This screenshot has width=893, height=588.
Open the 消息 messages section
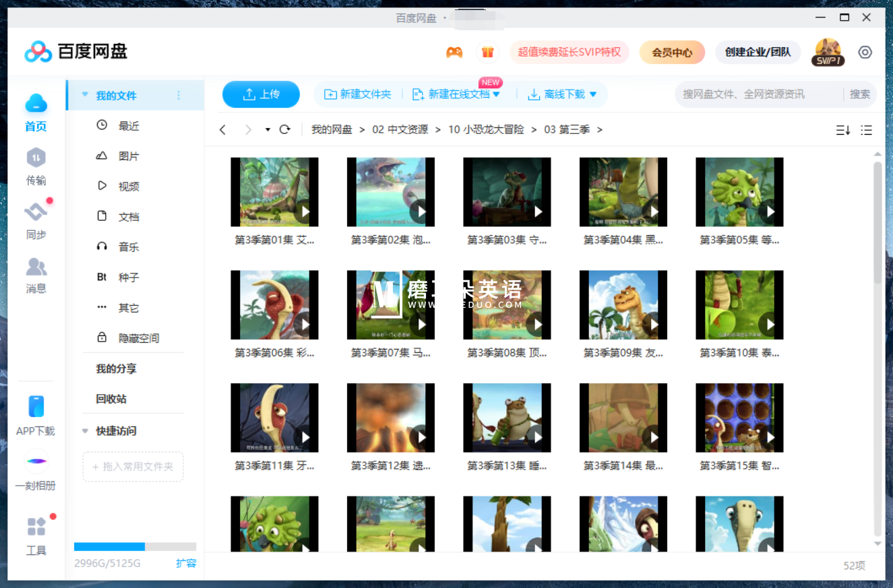[x=36, y=275]
